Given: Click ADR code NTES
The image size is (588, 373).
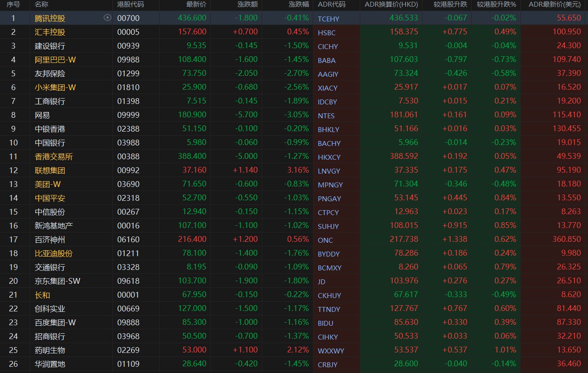Looking at the screenshot, I should (326, 116).
